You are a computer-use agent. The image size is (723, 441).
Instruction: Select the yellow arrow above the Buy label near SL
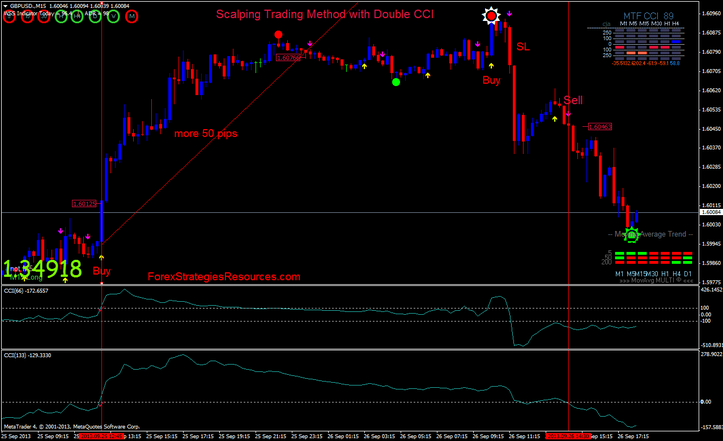[491, 66]
